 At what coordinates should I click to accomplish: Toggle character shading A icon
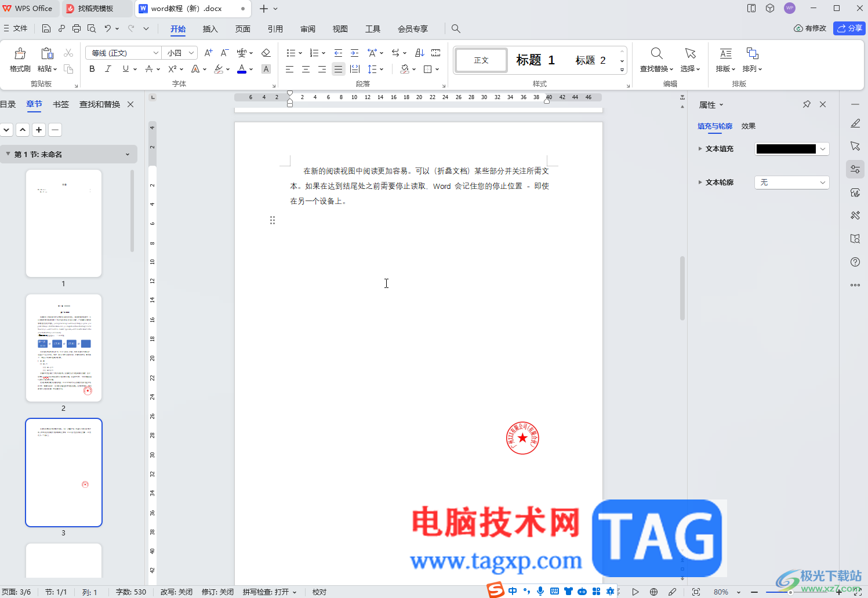click(x=266, y=69)
